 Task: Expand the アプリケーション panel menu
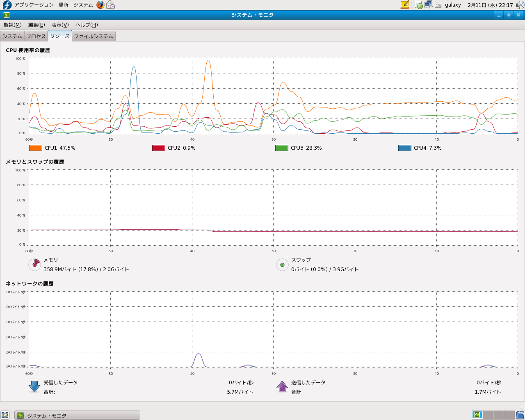point(34,5)
